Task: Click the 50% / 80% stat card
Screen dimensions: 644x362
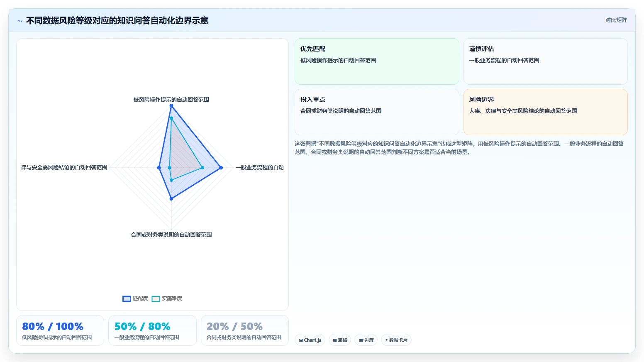Action: coord(152,330)
